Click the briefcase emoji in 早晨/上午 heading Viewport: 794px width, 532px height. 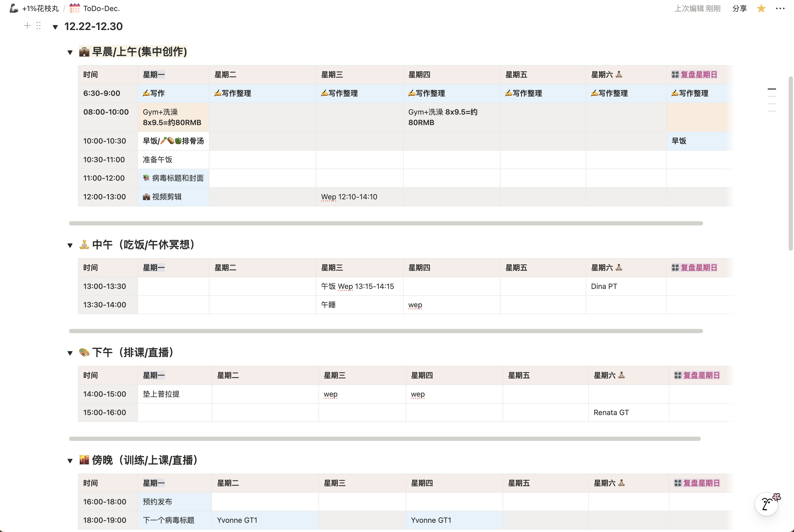pos(84,52)
